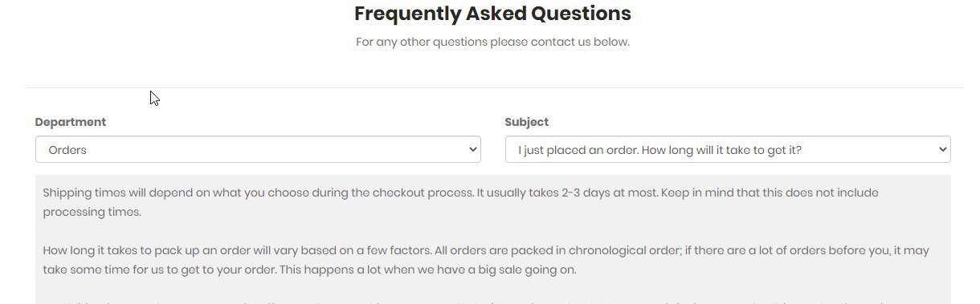Screen dimensions: 980x304
Task: Click the 'processing times.' line of answer
Action: (x=92, y=213)
